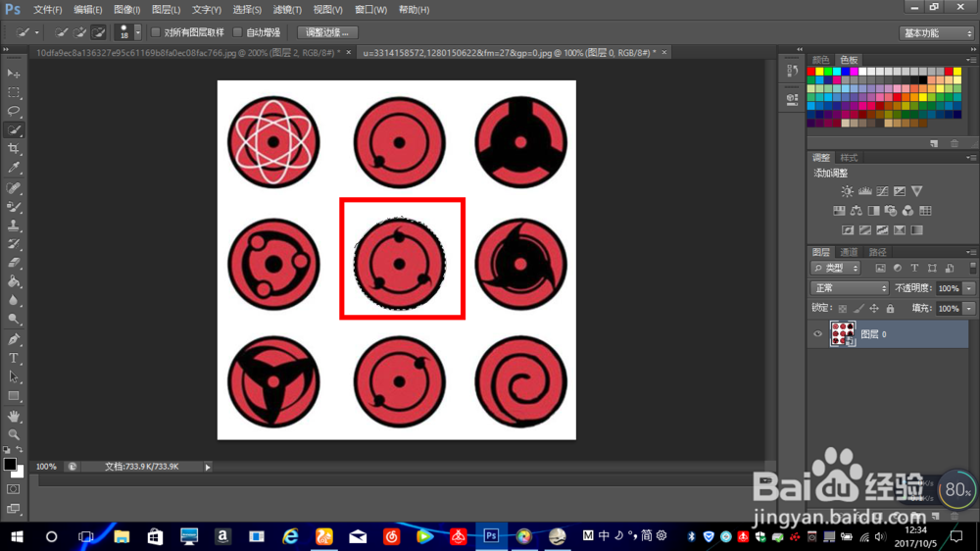This screenshot has width=980, height=551.
Task: Hide 图层 0 with eye icon
Action: pyautogui.click(x=817, y=334)
